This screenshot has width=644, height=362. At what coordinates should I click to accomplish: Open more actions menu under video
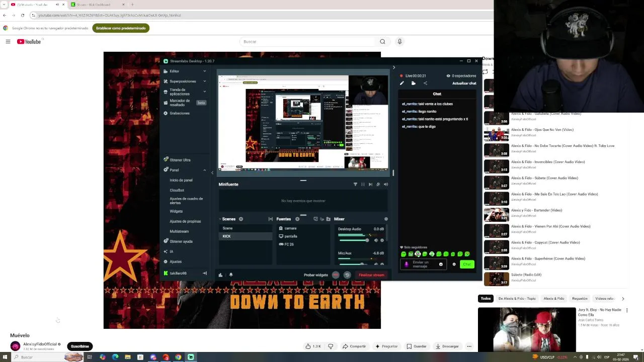(469, 346)
